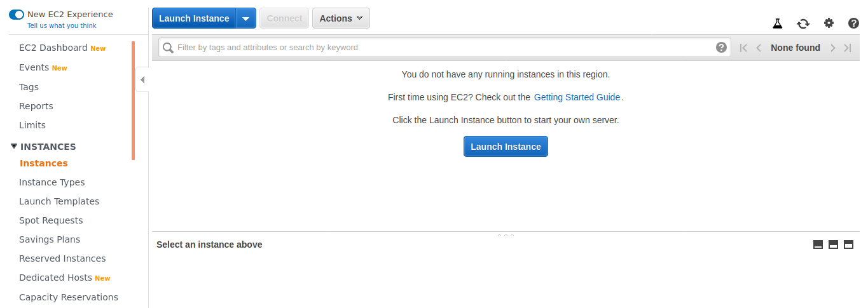Viewport: 868px width, 308px height.
Task: Go to previous page of results
Action: (759, 48)
